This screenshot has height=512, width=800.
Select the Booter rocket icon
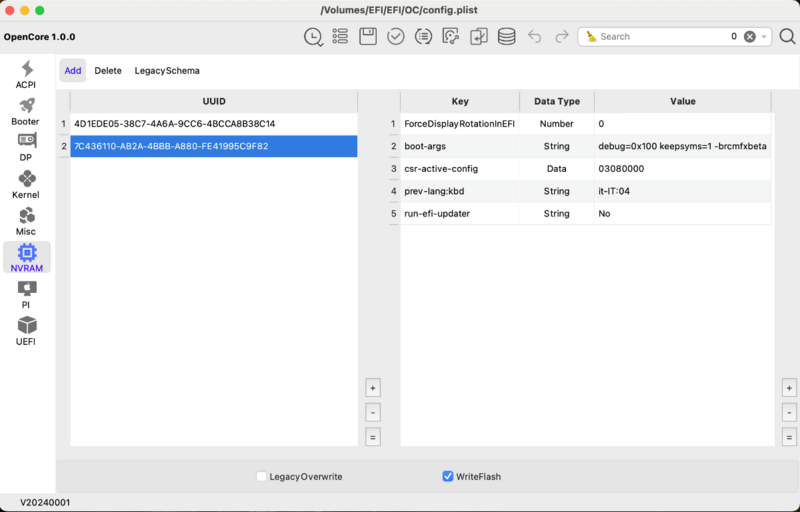pos(26,110)
